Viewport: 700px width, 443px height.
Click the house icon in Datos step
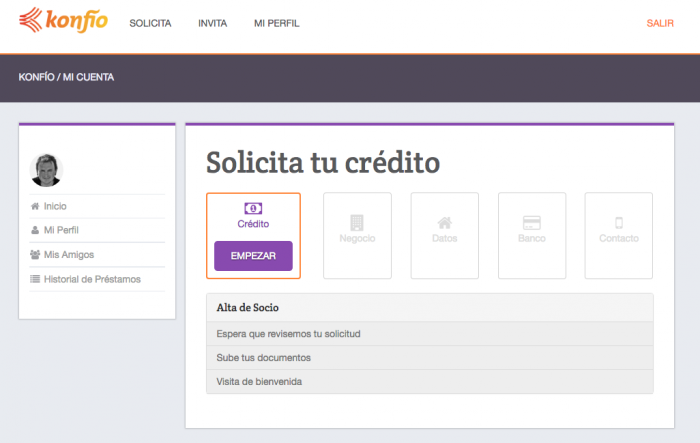click(x=445, y=222)
